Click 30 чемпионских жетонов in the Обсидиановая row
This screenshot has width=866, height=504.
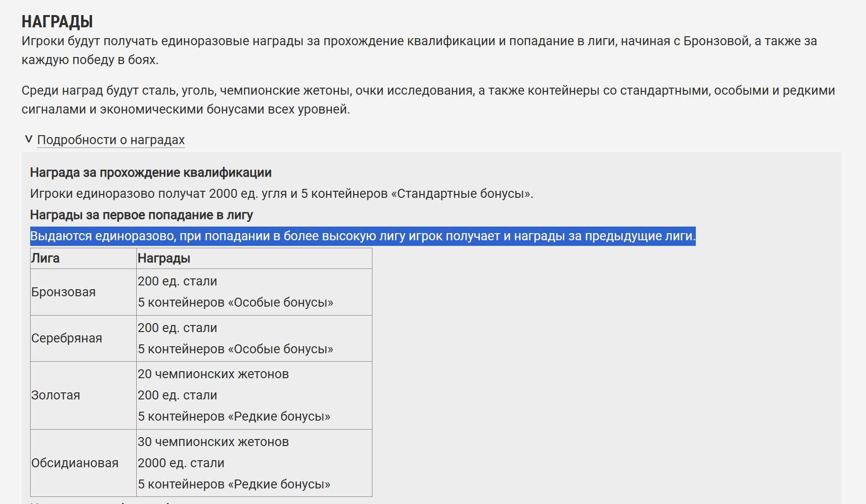point(213,442)
